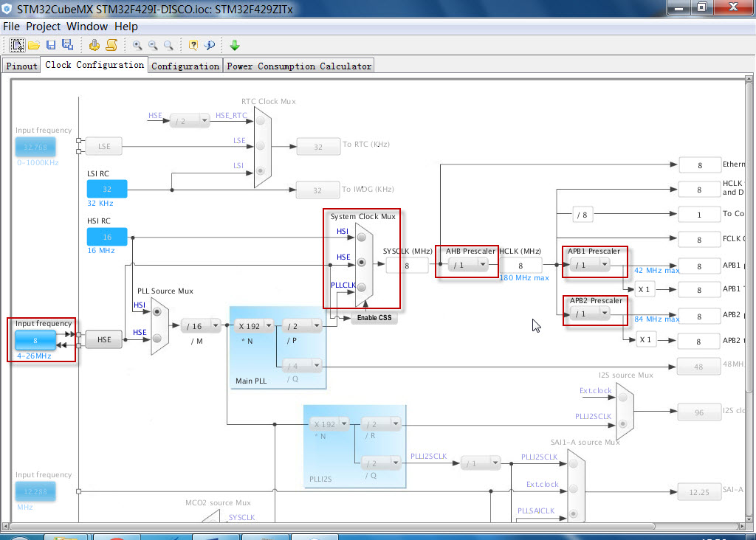This screenshot has height=540, width=756.
Task: Open the APB2 Prescaler dropdown
Action: (x=590, y=314)
